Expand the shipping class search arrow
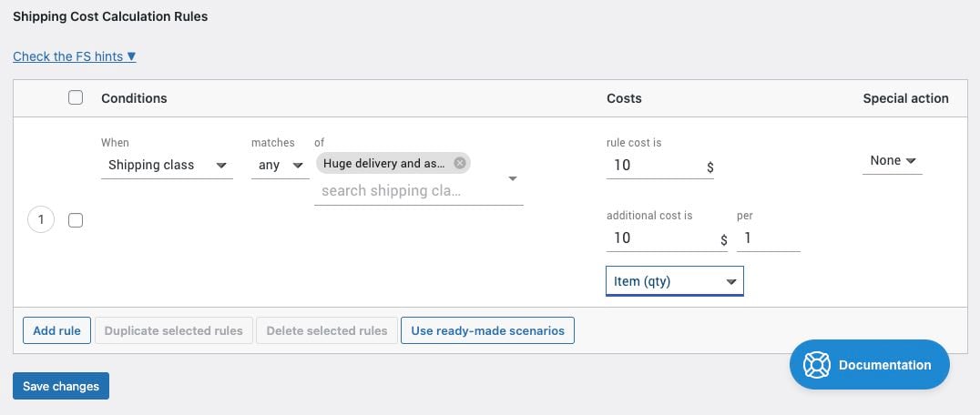 pos(513,178)
